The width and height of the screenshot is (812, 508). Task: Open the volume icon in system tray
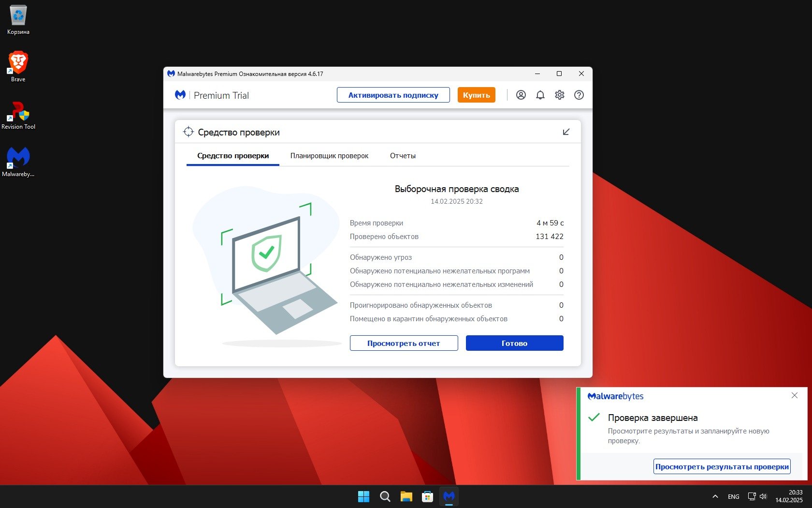coord(763,496)
